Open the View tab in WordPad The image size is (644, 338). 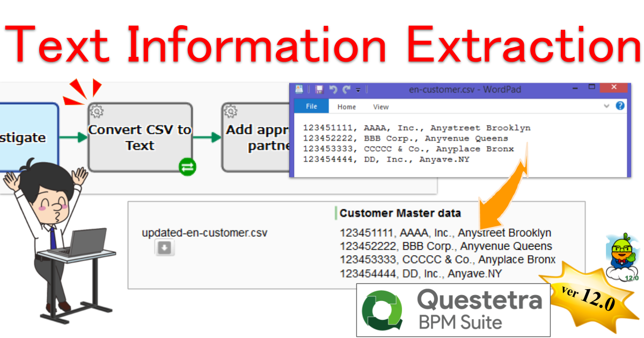pyautogui.click(x=381, y=107)
